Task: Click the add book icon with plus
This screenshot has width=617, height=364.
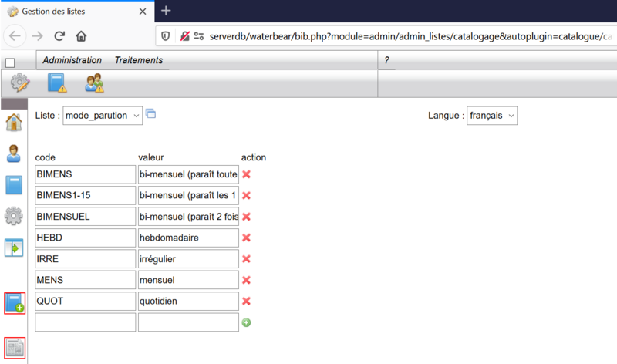Action: pyautogui.click(x=15, y=303)
